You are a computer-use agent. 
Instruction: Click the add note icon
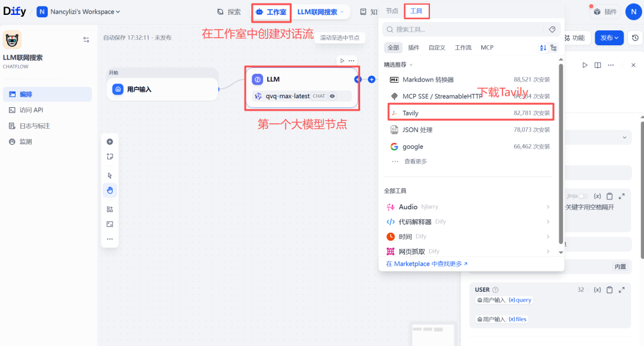110,157
